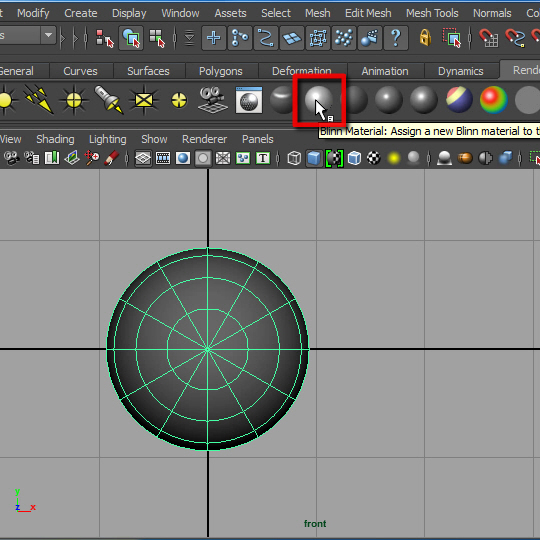Click the shading group attributes window icon
The height and width of the screenshot is (540, 540).
pyautogui.click(x=249, y=100)
